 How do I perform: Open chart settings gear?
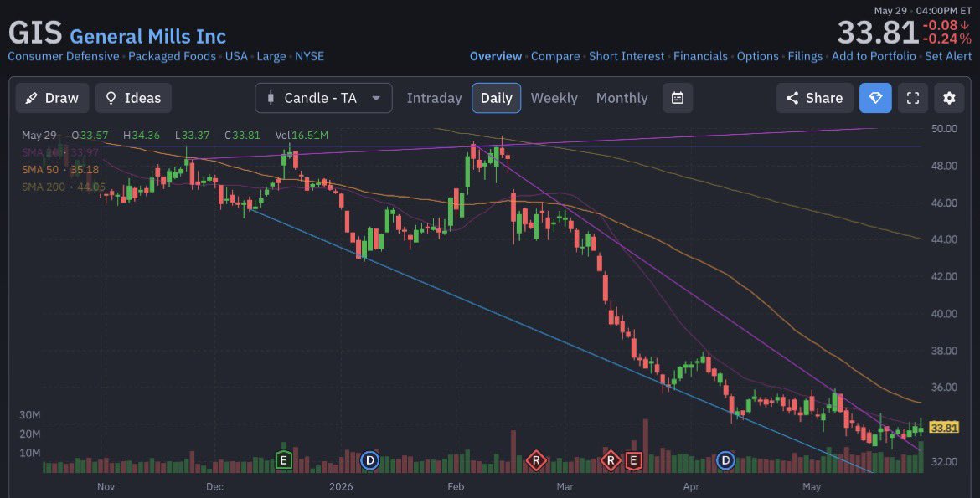pos(949,98)
